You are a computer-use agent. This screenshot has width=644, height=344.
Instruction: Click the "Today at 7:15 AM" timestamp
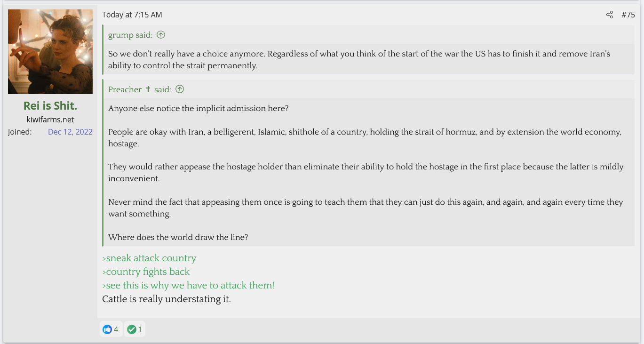pyautogui.click(x=132, y=15)
